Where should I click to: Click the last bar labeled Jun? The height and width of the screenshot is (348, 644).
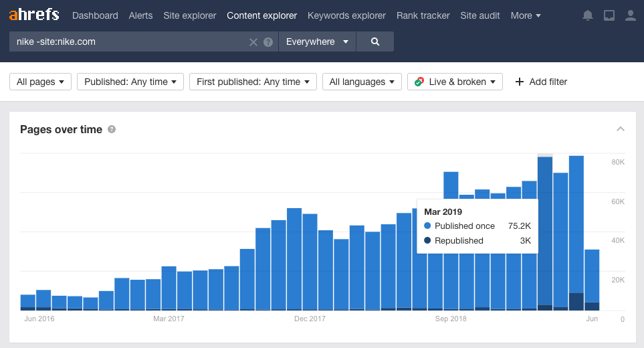coord(592,280)
